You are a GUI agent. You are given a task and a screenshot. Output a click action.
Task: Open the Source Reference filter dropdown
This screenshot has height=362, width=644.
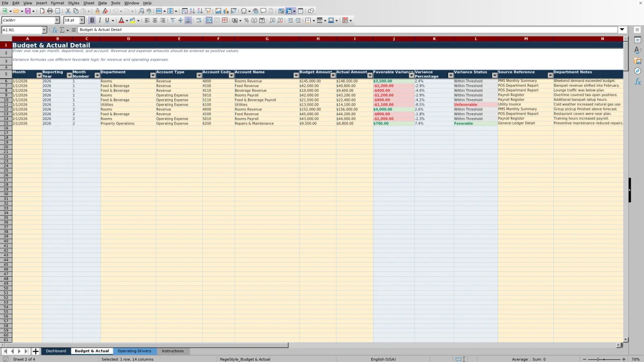click(x=550, y=76)
